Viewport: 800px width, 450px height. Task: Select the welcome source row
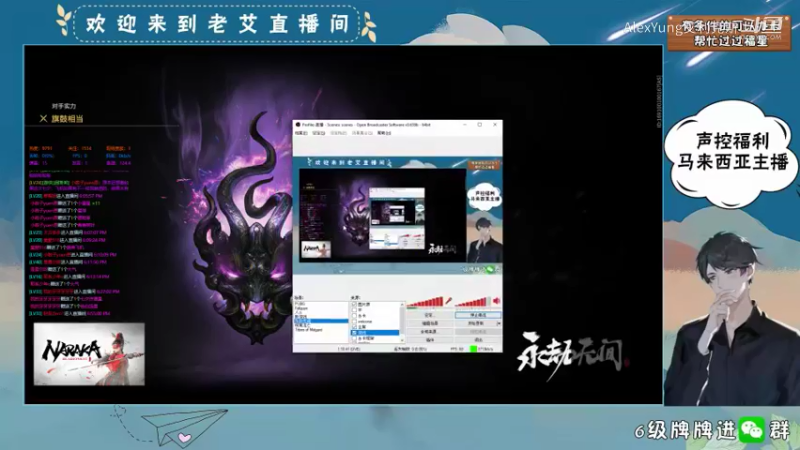376,321
